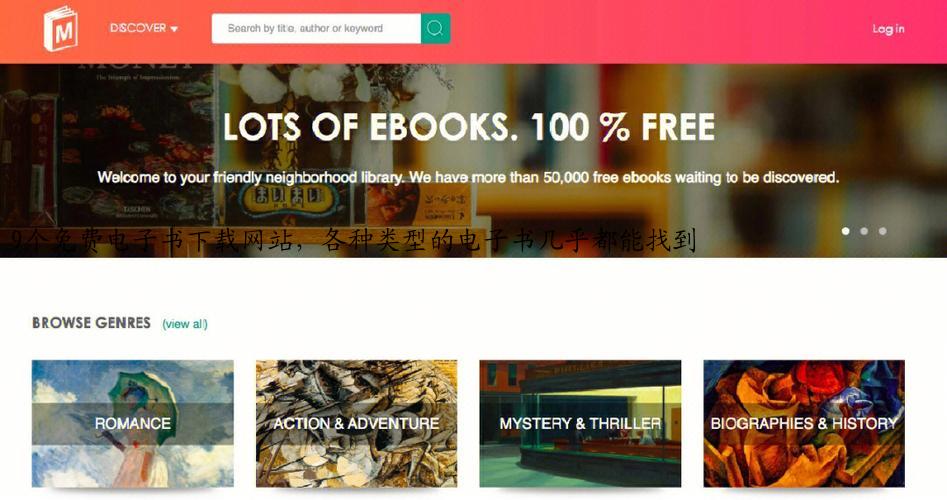The width and height of the screenshot is (947, 500).
Task: Open the Action & Adventure genre tile
Action: [356, 423]
